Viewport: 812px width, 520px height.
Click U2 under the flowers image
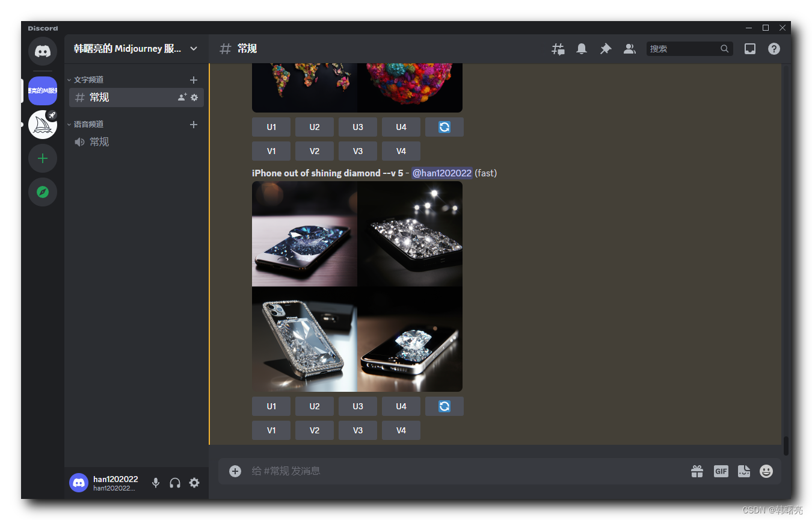pos(315,127)
